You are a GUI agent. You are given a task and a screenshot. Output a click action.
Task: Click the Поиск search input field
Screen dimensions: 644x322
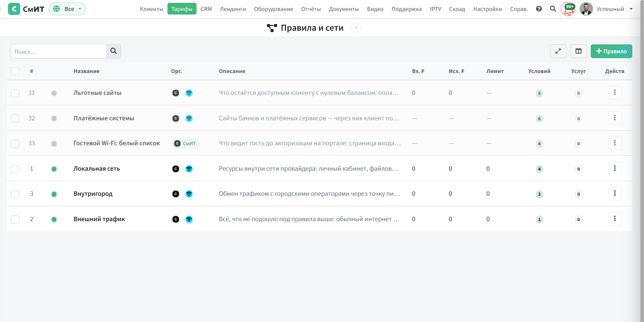(x=59, y=51)
